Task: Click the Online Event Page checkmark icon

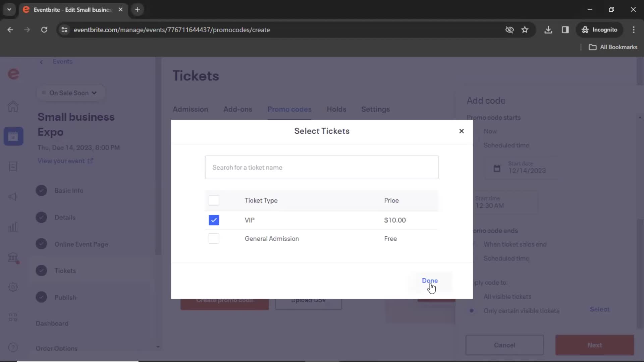Action: [x=42, y=244]
